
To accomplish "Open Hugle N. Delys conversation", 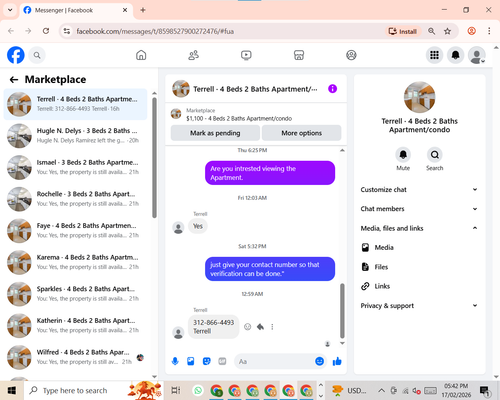I will pos(75,136).
